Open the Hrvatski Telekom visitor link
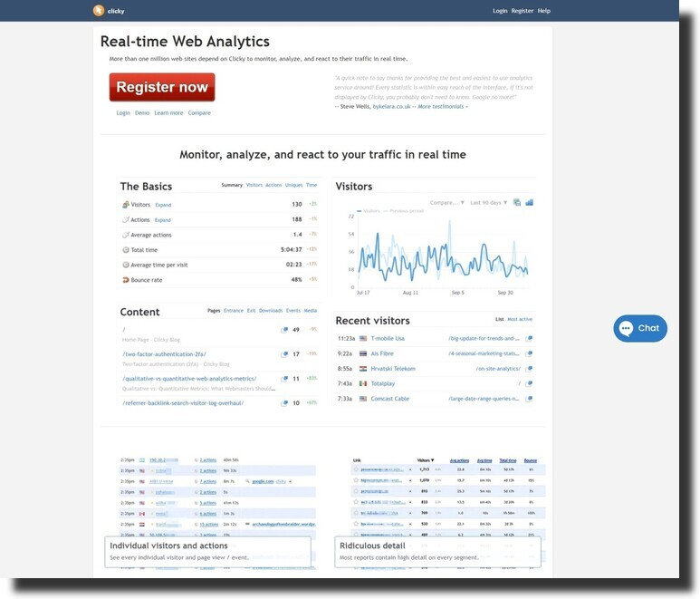700x599 pixels. coord(393,369)
